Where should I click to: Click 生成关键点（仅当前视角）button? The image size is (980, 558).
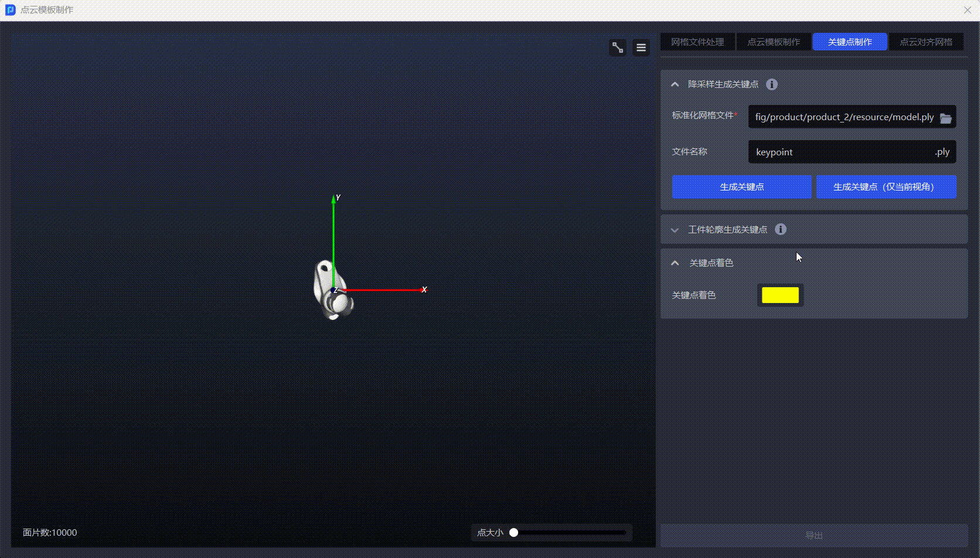[886, 187]
